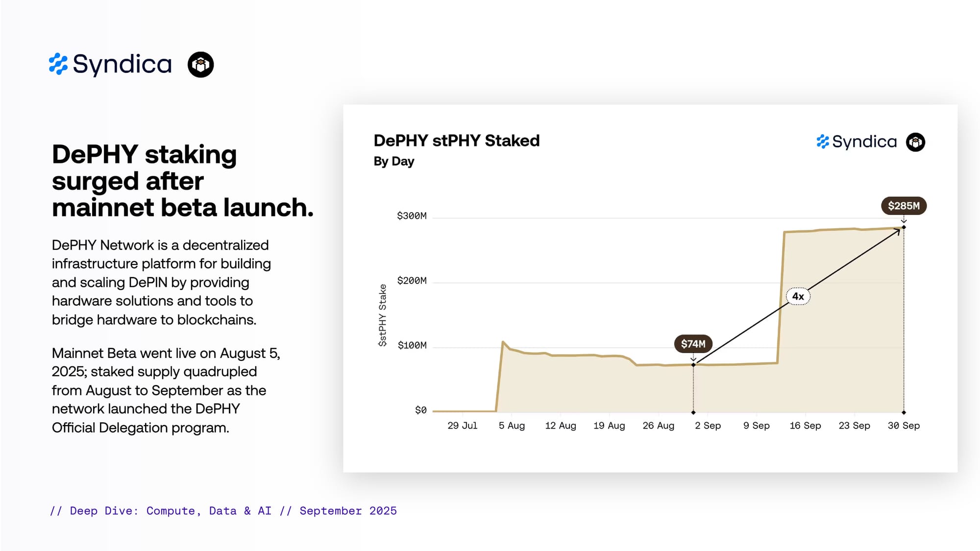The height and width of the screenshot is (551, 980).
Task: Select the 5 Aug axis label
Action: click(x=512, y=426)
